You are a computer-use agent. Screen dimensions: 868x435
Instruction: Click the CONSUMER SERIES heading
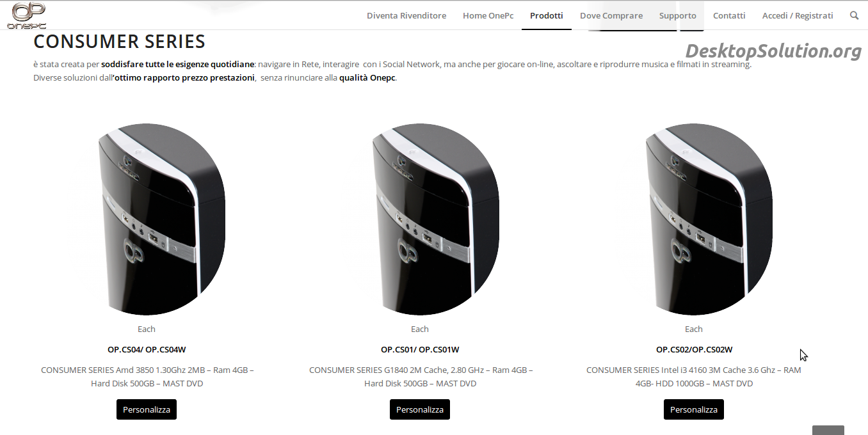pos(119,42)
